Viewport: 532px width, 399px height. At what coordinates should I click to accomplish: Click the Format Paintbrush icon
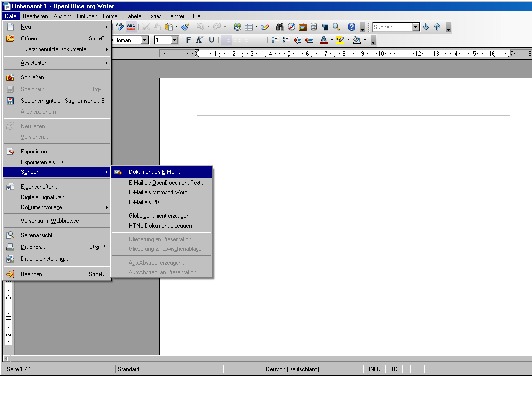click(185, 27)
